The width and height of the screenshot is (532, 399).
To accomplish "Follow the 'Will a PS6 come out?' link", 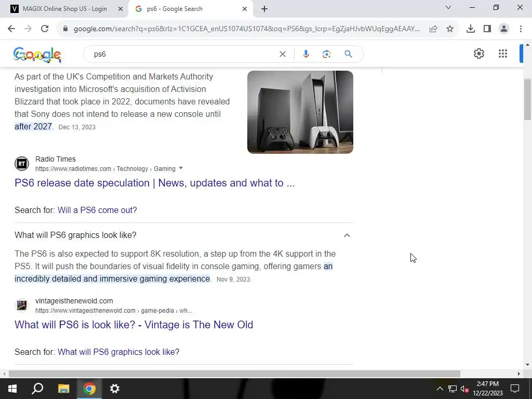I will pyautogui.click(x=97, y=210).
